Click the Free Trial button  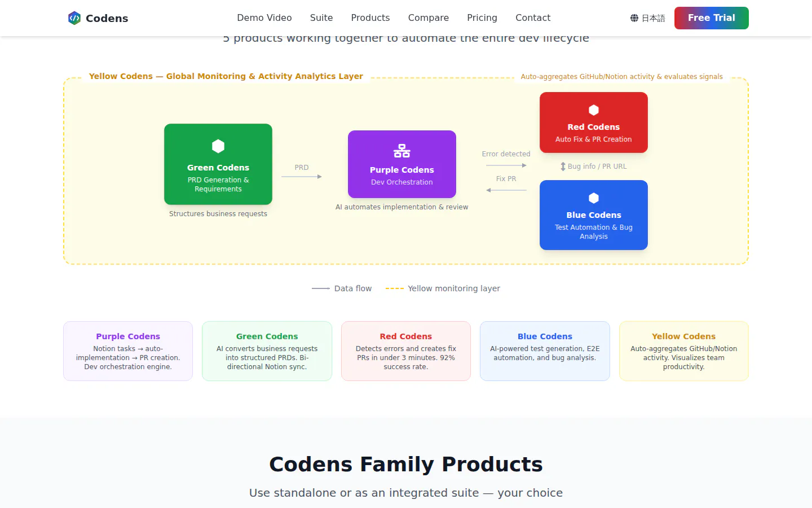tap(712, 18)
